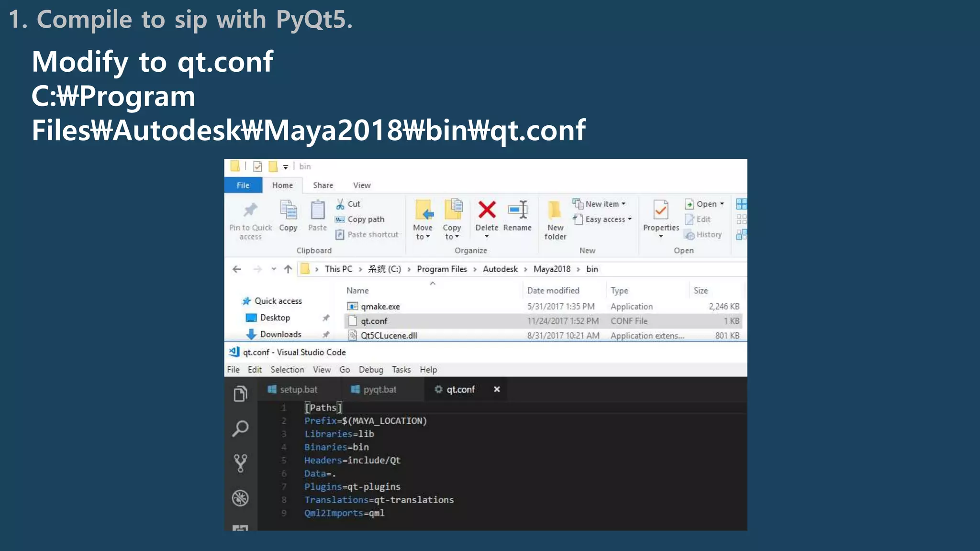Click Quick Access Toolbar new folder icon
The height and width of the screenshot is (551, 980).
click(x=273, y=166)
